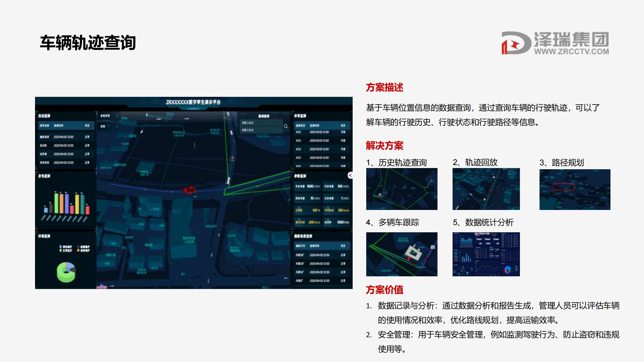This screenshot has width=644, height=362.
Task: Open the 路径规划 thumbnail image
Action: click(x=575, y=189)
